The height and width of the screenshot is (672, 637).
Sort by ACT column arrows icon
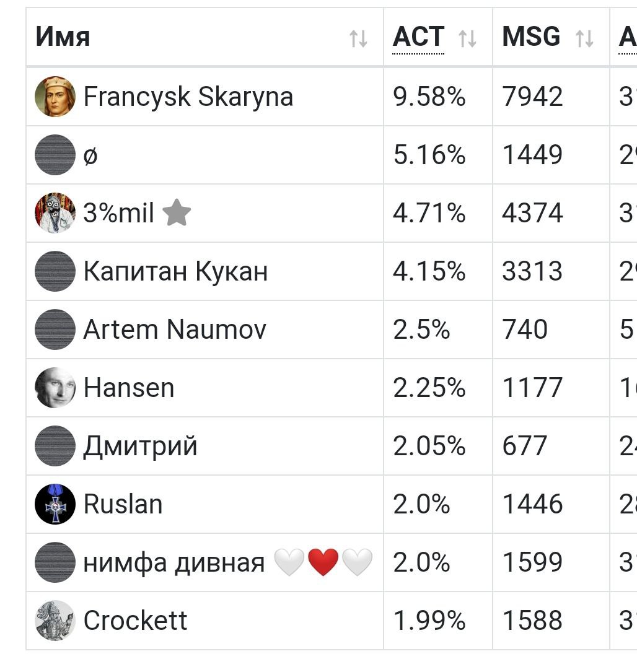pyautogui.click(x=467, y=38)
